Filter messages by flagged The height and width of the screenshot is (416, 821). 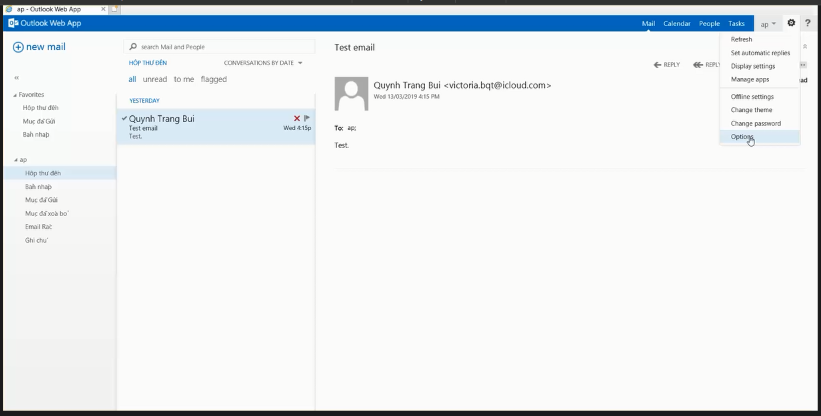coord(214,79)
